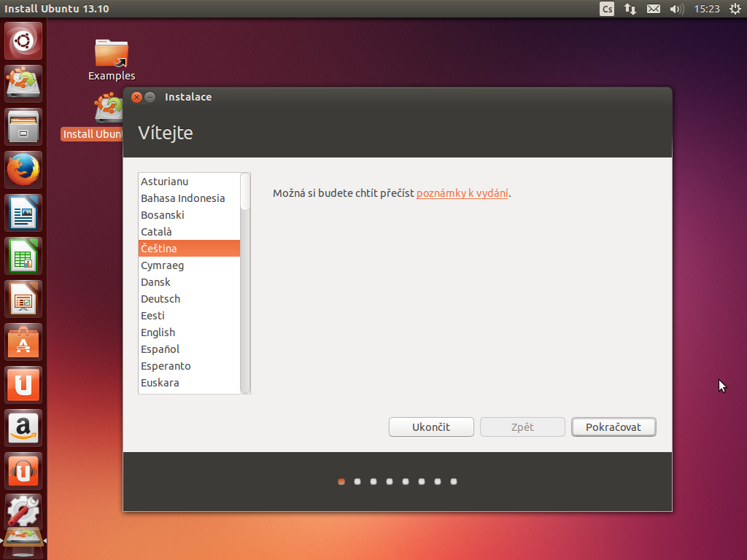Open the Ubuntu Dash home launcher
This screenshot has width=747, height=560.
point(23,41)
